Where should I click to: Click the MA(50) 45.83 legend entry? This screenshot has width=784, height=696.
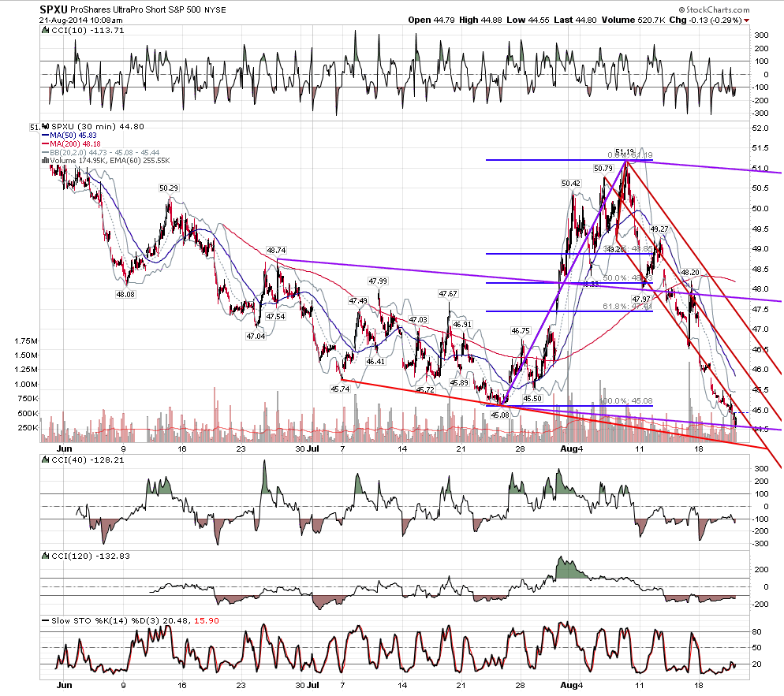[73, 136]
